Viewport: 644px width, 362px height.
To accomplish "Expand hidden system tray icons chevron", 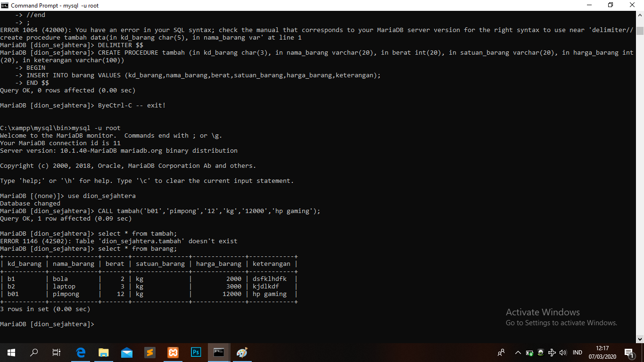I will [518, 353].
